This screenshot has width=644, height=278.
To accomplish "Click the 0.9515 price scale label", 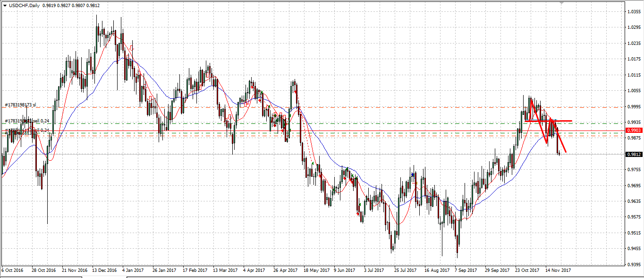I will (634, 233).
